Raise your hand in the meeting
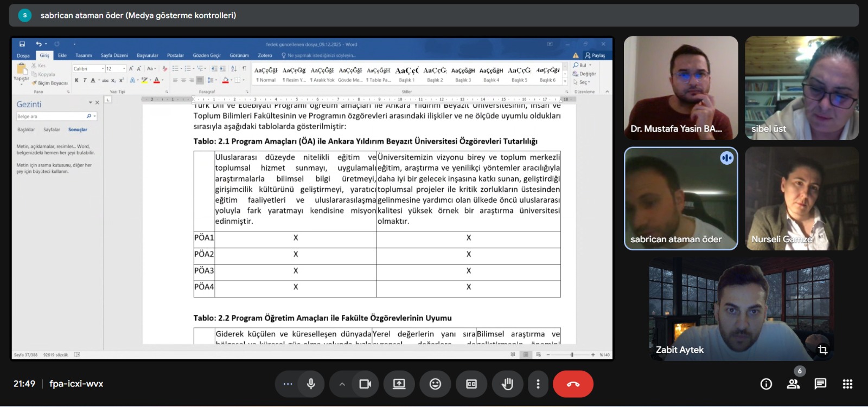868x407 pixels. (x=507, y=384)
